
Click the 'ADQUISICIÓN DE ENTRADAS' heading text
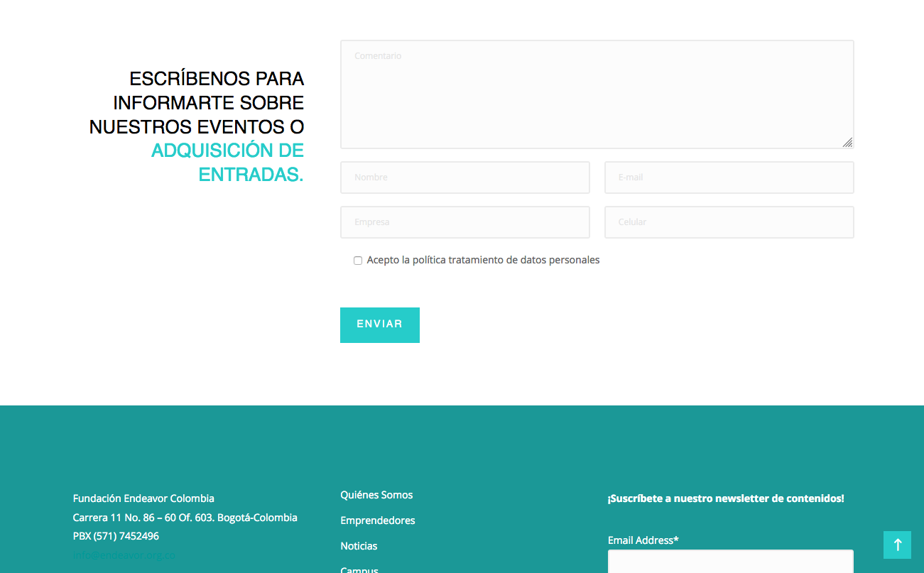[227, 162]
